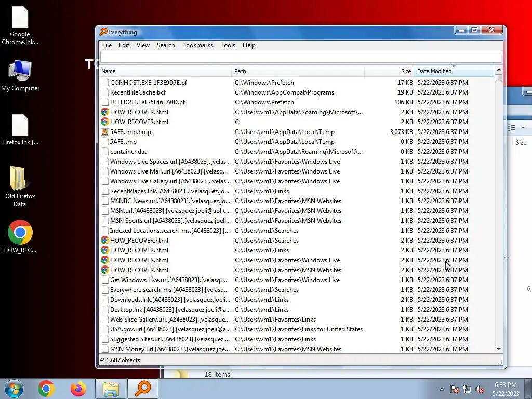The width and height of the screenshot is (532, 399).
Task: Select the MSNBC News.url encrypted file
Action: pos(297,201)
